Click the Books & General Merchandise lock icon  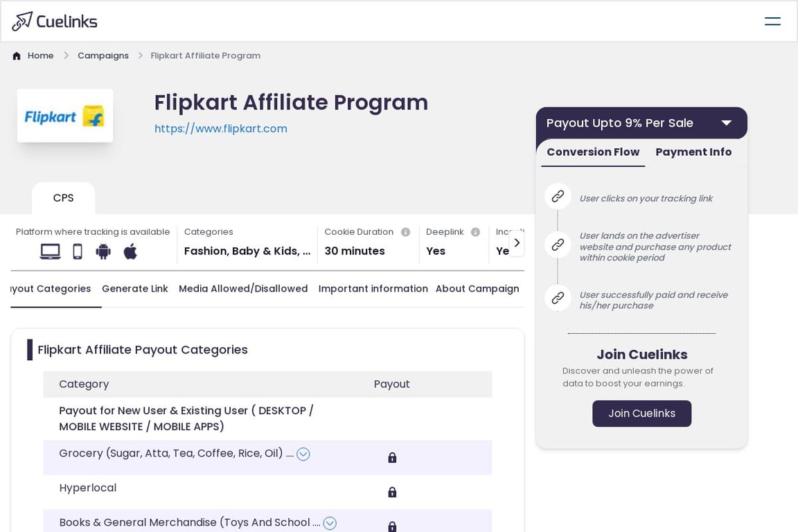[x=392, y=526]
